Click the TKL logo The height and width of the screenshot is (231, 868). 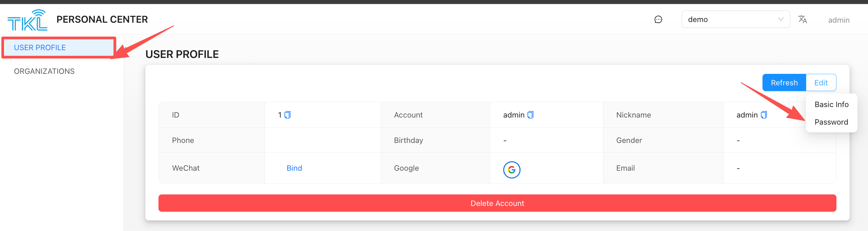(27, 20)
